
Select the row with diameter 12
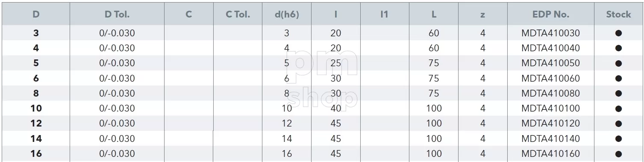point(322,124)
